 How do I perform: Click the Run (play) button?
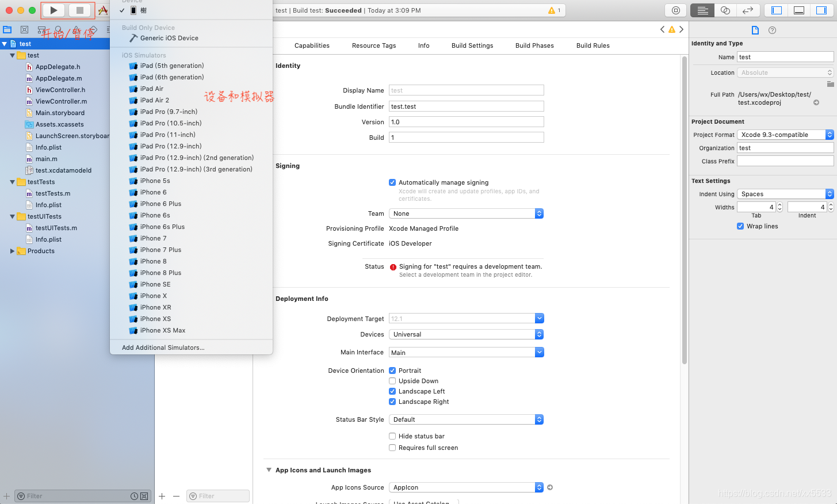tap(53, 10)
